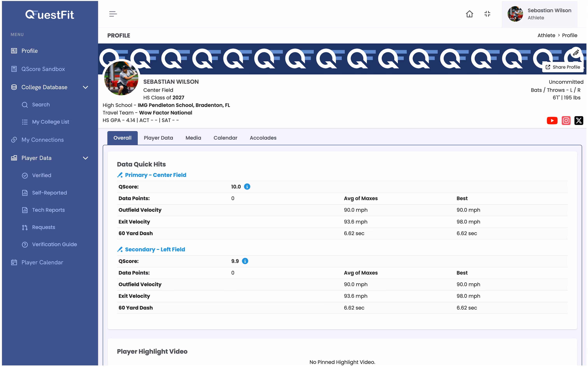Switch to the Player Data tab
Viewport: 588px width, 367px height.
coord(158,138)
